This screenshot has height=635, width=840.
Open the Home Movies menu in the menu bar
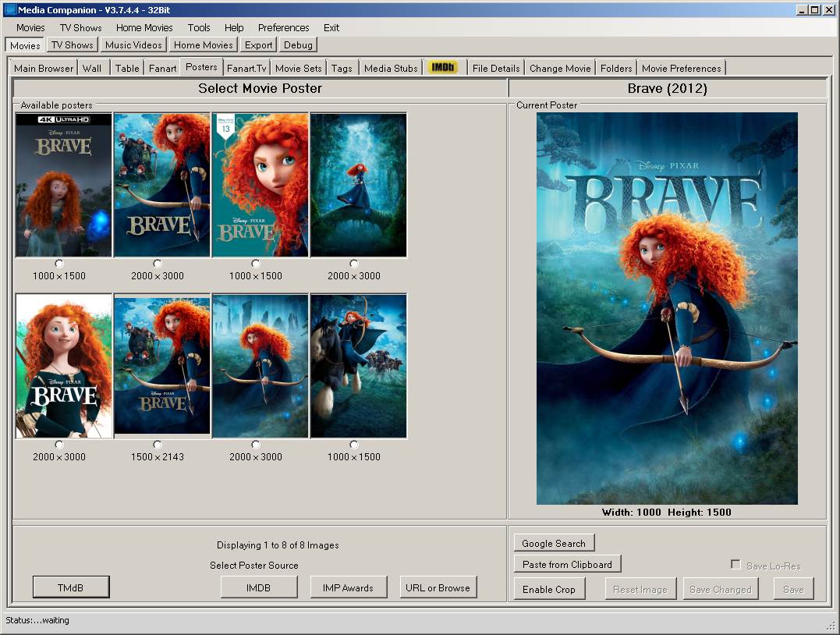[144, 27]
